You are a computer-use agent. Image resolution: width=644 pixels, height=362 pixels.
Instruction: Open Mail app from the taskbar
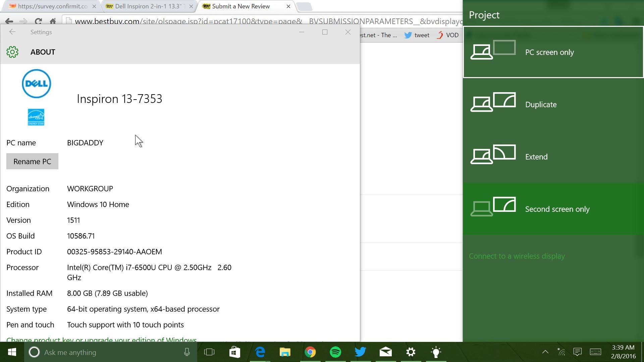click(385, 352)
